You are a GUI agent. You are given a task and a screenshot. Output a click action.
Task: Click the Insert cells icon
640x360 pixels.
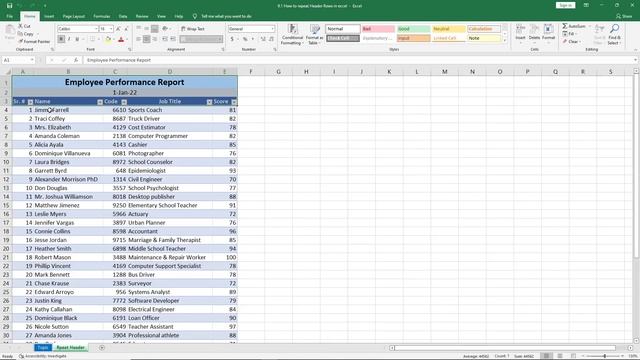pos(520,32)
